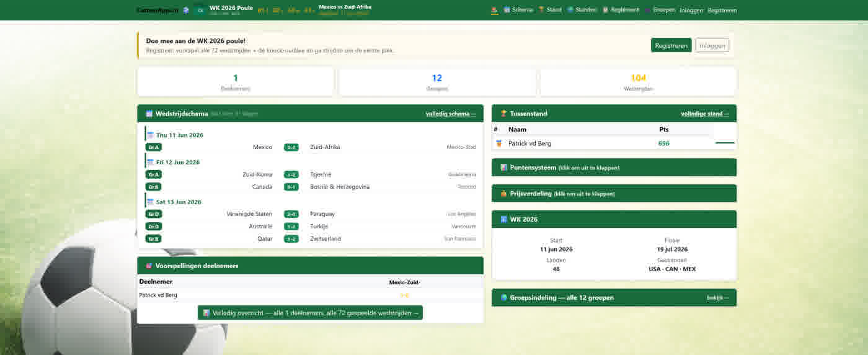Open the Groepen nav item
Image resolution: width=868 pixels, height=355 pixels.
pos(660,10)
